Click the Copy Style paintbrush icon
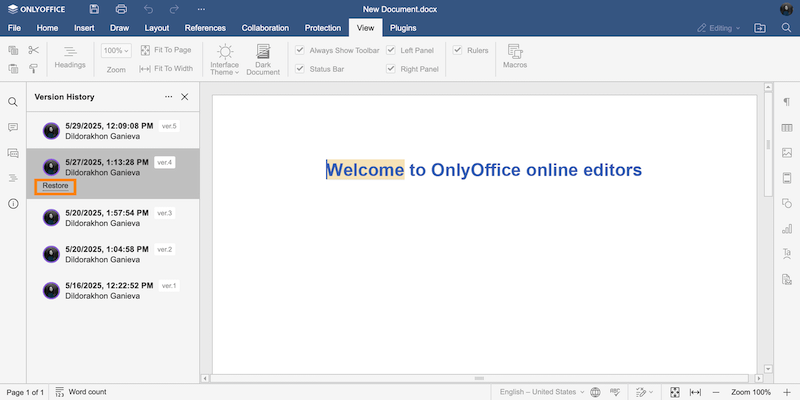The height and width of the screenshot is (400, 800). pos(34,68)
